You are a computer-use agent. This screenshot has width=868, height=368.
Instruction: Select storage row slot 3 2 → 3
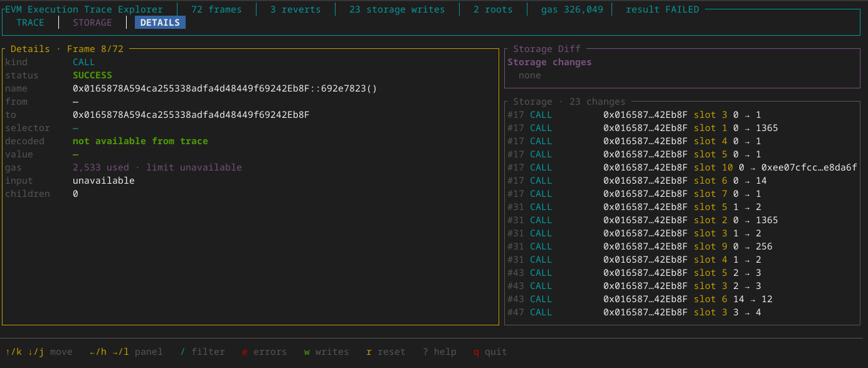click(682, 286)
